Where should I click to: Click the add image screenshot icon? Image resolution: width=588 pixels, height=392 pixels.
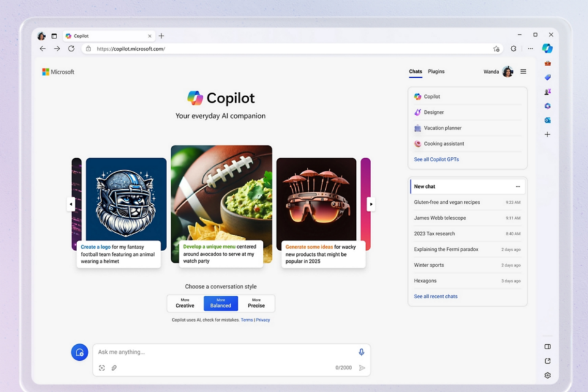(102, 368)
